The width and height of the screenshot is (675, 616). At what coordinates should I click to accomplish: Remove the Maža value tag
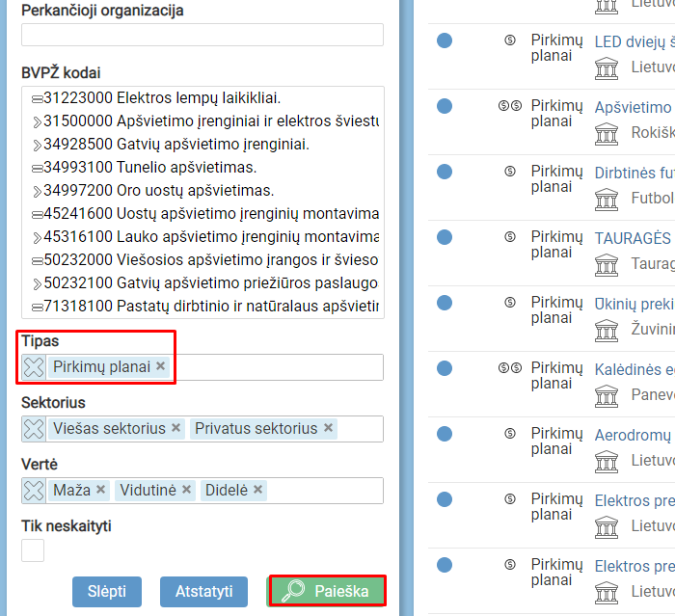pos(101,490)
